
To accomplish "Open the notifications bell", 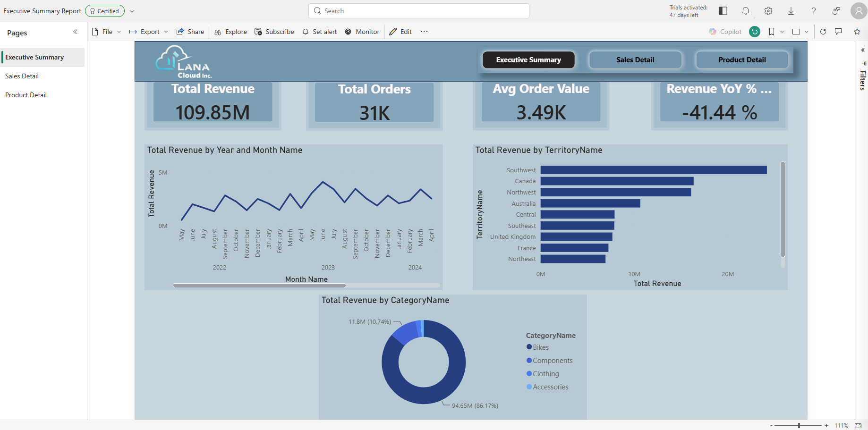I will (x=746, y=11).
